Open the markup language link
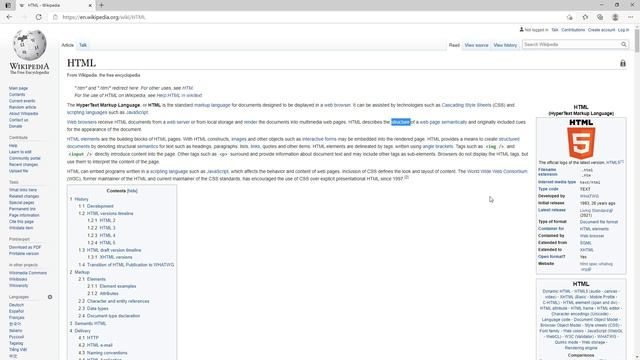The image size is (640, 360). [212, 105]
